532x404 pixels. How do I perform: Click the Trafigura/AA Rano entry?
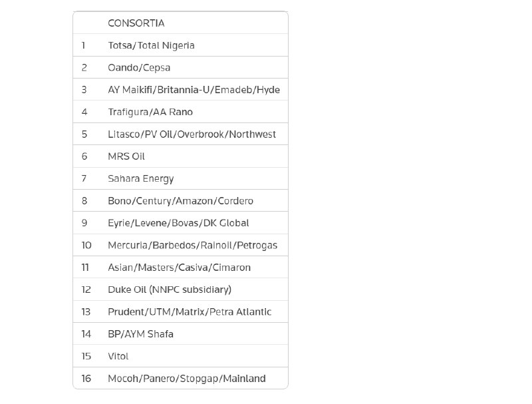[150, 112]
